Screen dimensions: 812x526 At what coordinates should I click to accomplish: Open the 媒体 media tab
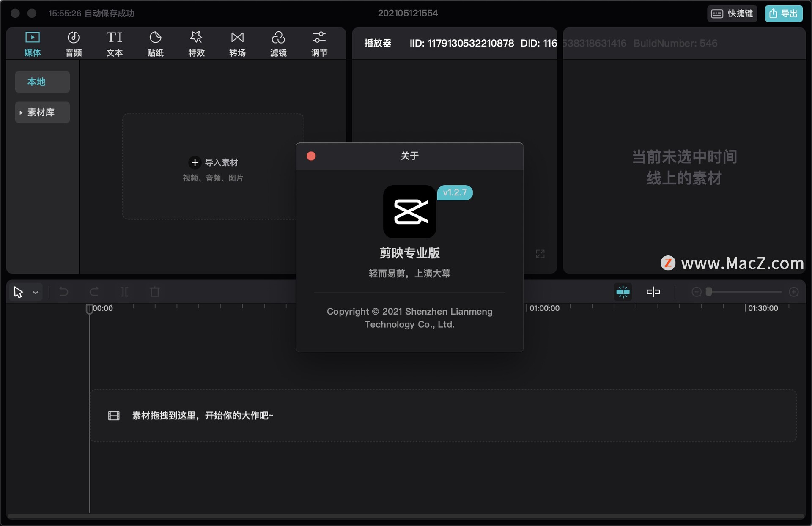[33, 44]
